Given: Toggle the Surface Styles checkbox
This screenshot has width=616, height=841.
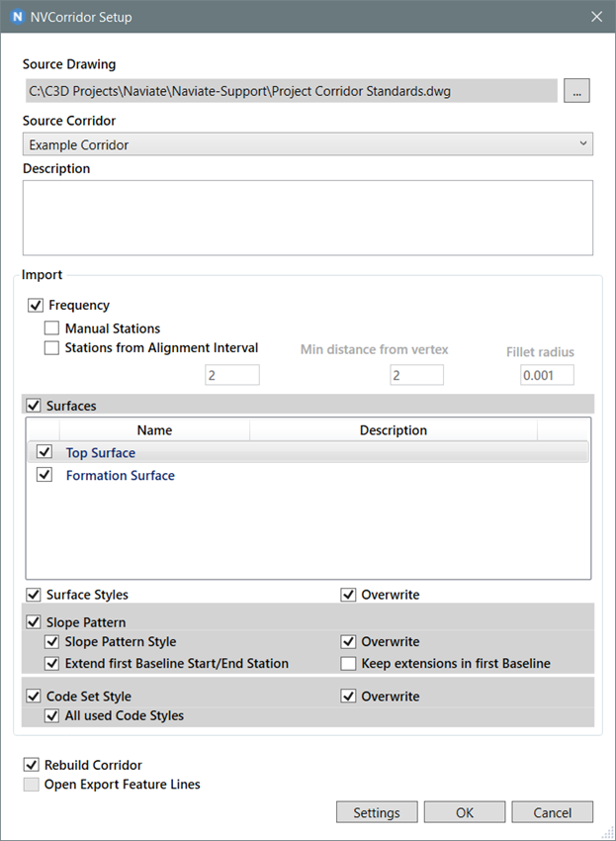Looking at the screenshot, I should (x=34, y=595).
